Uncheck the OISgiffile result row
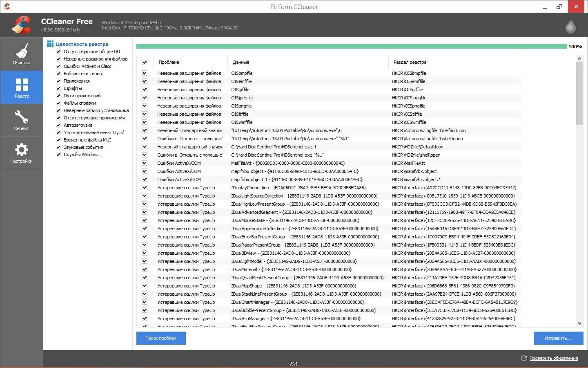Image resolution: width=588 pixels, height=368 pixels. click(145, 89)
